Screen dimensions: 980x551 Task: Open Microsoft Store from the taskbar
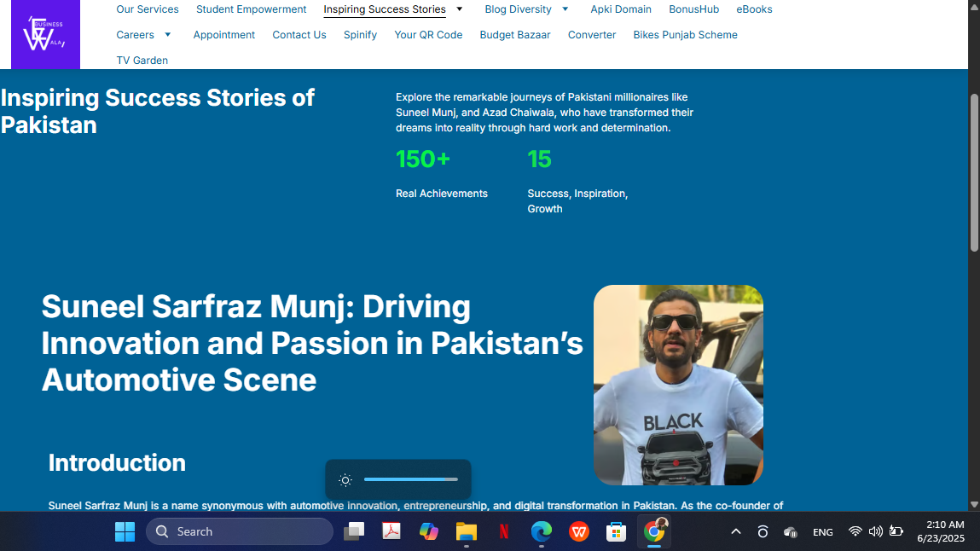pos(617,531)
